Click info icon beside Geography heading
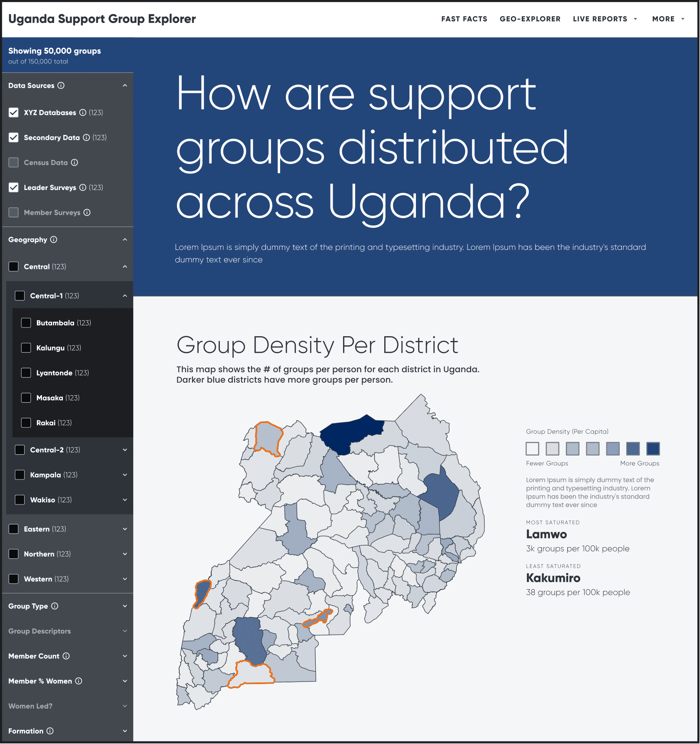700x744 pixels. 54,239
